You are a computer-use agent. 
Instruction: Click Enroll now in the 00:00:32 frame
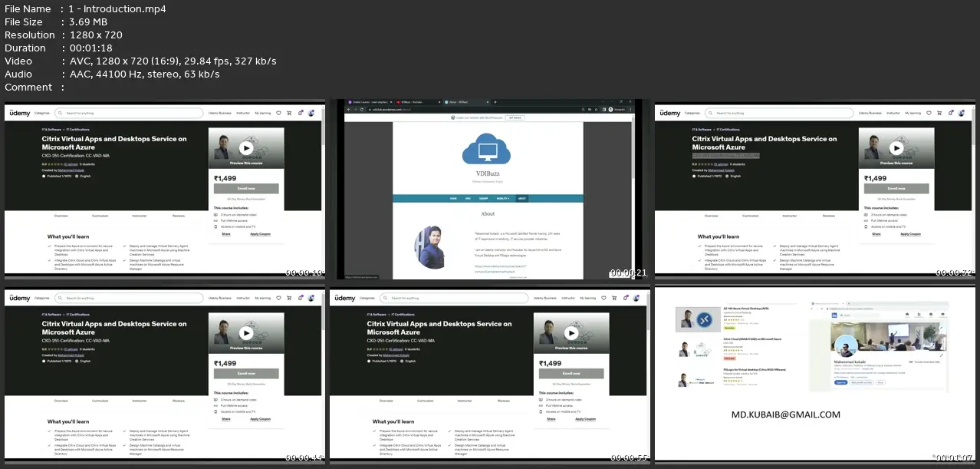coord(896,188)
